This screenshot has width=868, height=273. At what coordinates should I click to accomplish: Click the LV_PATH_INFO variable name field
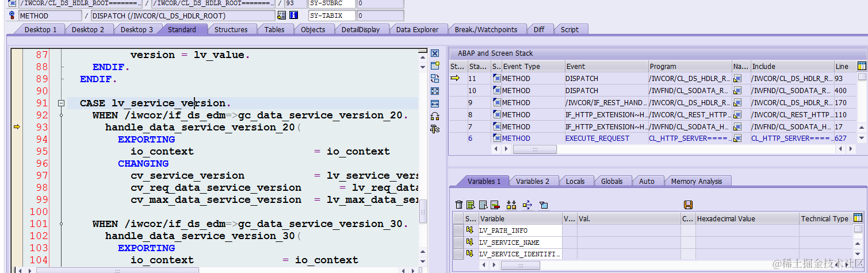tap(520, 230)
